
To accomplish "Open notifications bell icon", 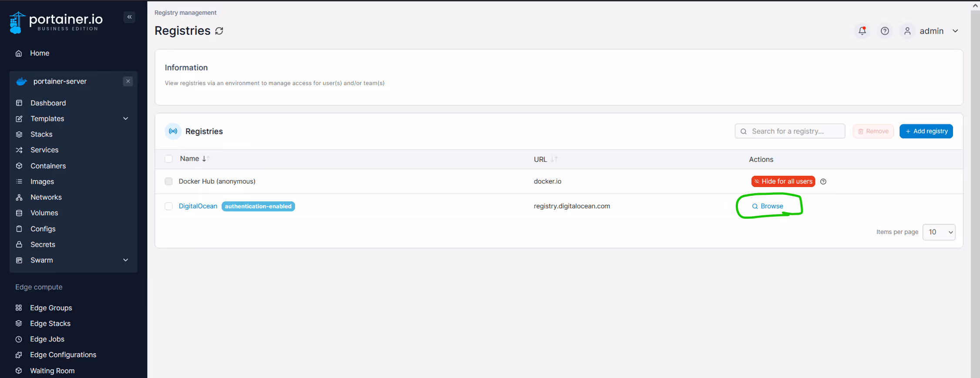I will 862,31.
